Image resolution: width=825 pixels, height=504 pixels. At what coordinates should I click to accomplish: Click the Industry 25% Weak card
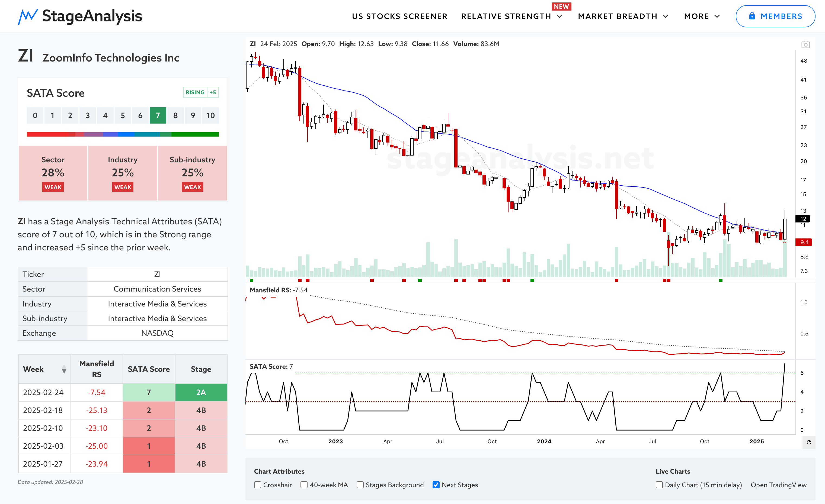pyautogui.click(x=123, y=173)
